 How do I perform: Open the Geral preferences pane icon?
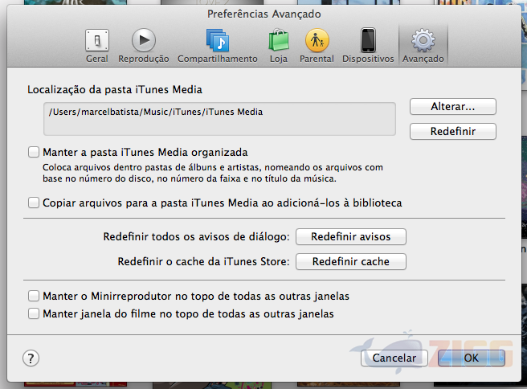(x=97, y=46)
